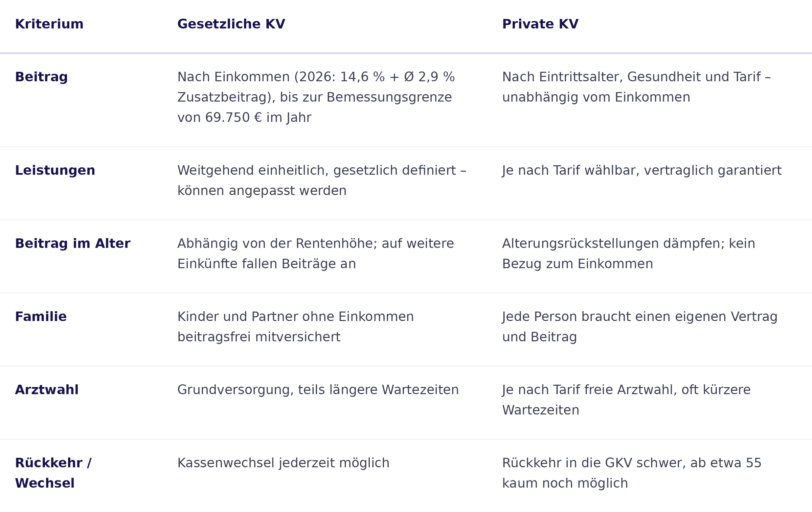Select 'Rückkehr in die GKV schwer' cell
Viewport: 812px width, 512px height.
(x=632, y=473)
